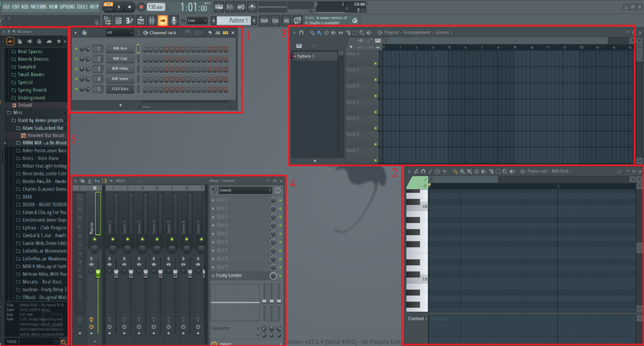Viewport: 644px width, 346px height.
Task: Open the All channel filter dropdown
Action: point(120,33)
